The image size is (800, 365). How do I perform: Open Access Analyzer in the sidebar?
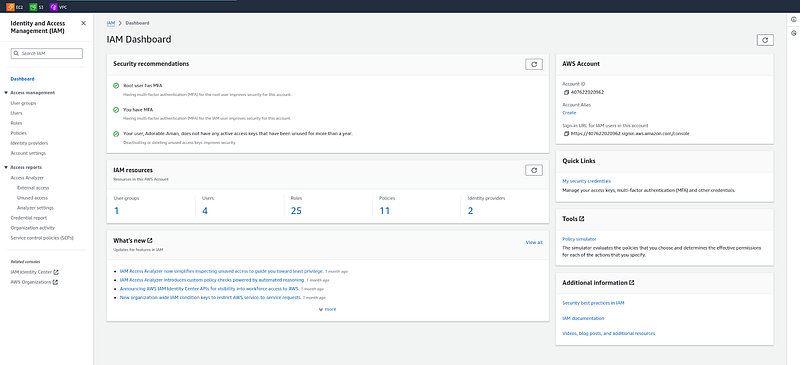click(27, 178)
